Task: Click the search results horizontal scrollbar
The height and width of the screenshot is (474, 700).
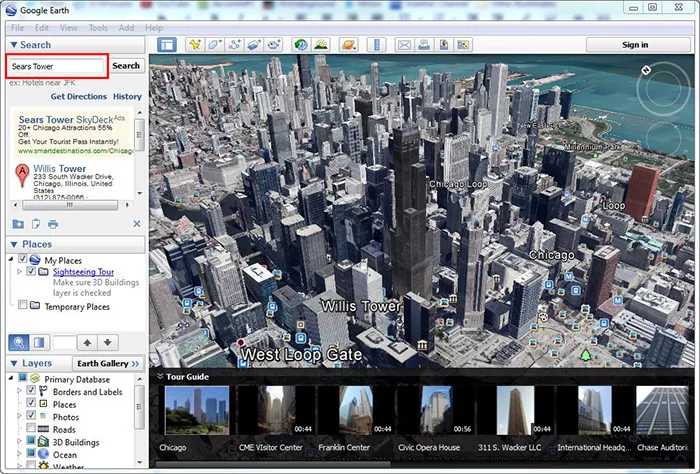Action: point(70,205)
